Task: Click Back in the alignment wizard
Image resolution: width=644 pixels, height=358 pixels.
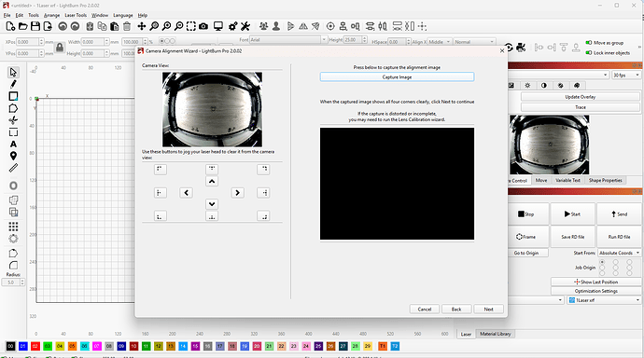Action: click(x=456, y=310)
